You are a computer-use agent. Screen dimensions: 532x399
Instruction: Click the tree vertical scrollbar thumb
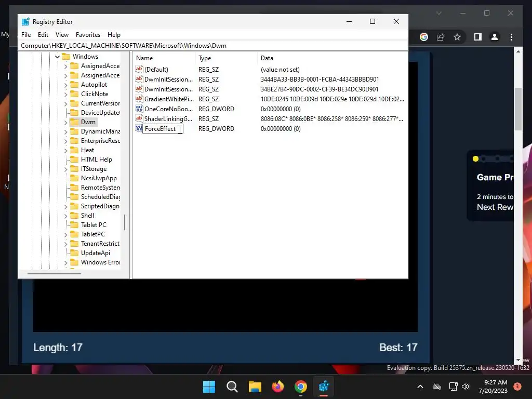point(125,222)
